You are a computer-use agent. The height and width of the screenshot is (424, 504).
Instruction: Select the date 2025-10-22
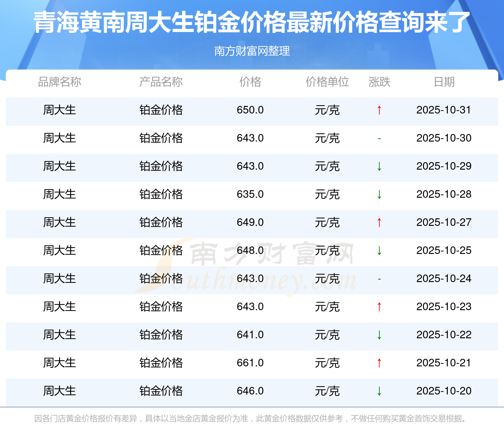[444, 335]
